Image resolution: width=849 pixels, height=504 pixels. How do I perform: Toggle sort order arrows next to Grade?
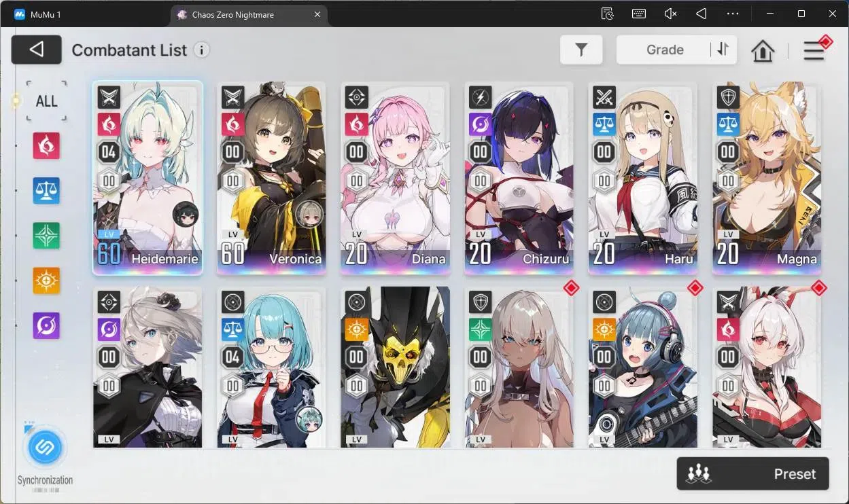tap(723, 50)
